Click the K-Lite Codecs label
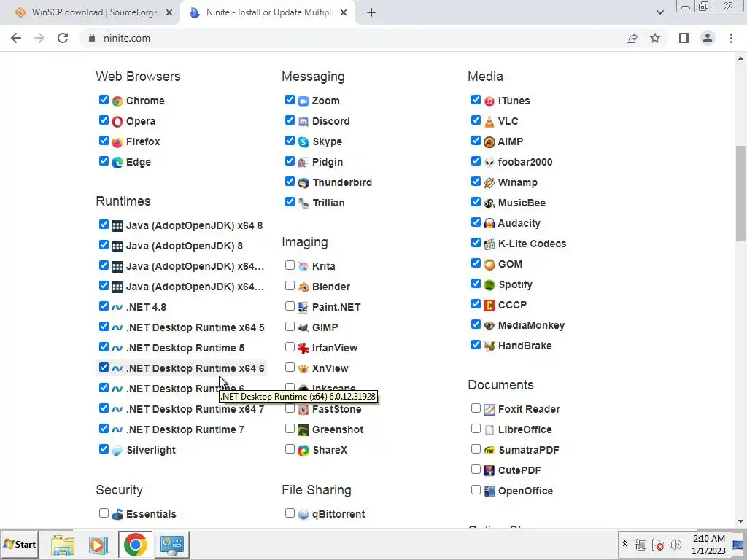 click(532, 244)
